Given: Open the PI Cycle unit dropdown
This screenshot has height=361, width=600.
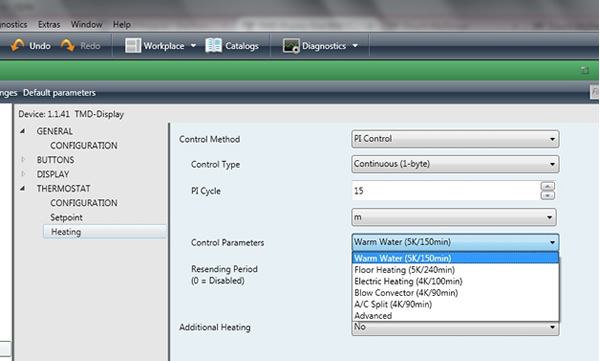Looking at the screenshot, I should pyautogui.click(x=454, y=217).
